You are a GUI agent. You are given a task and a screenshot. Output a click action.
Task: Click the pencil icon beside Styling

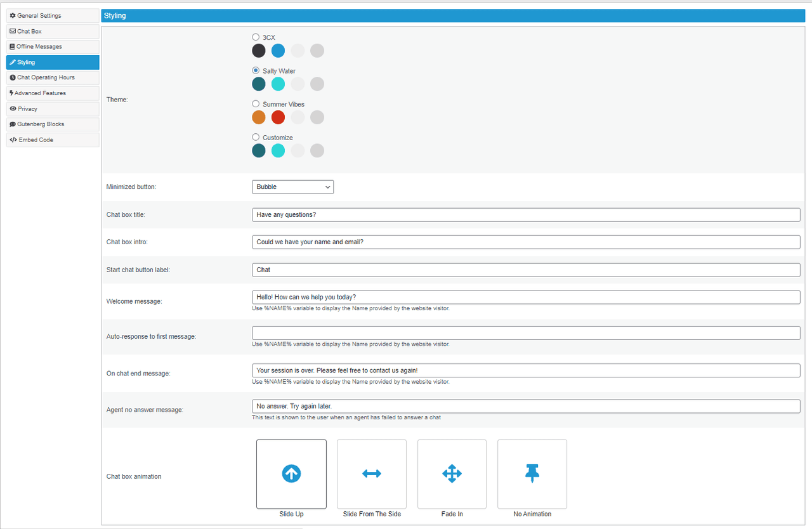coord(13,62)
